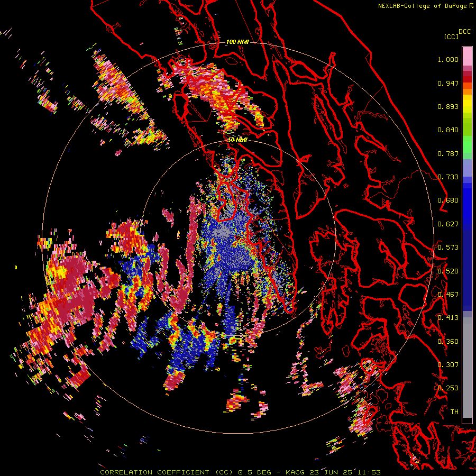Viewport: 476px width, 476px height.
Task: Select the 0.253 legend value
Action: (448, 388)
